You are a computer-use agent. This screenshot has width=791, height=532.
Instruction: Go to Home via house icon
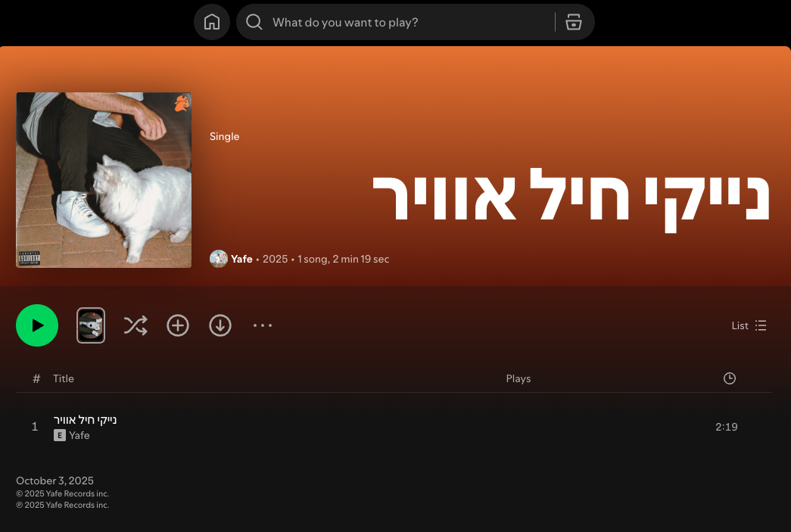pyautogui.click(x=212, y=22)
